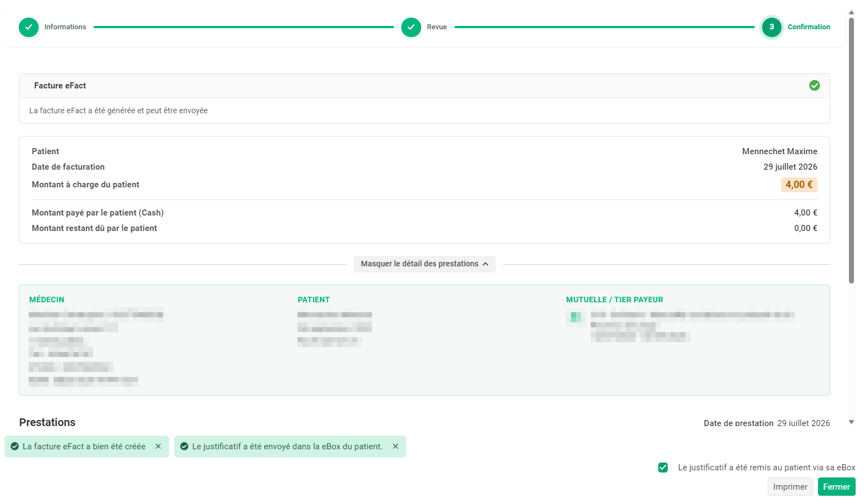Screen dimensions: 865x504
Task: Click the 'Facture eFact' panel title
Action: point(60,86)
